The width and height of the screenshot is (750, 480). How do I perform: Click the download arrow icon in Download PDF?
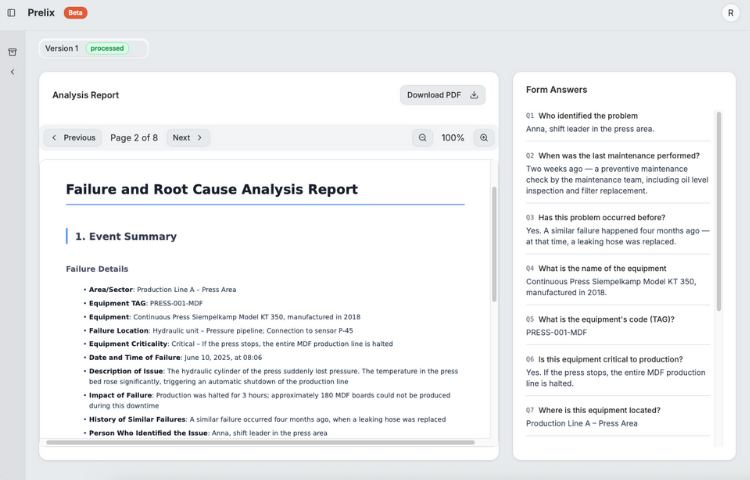(x=474, y=95)
